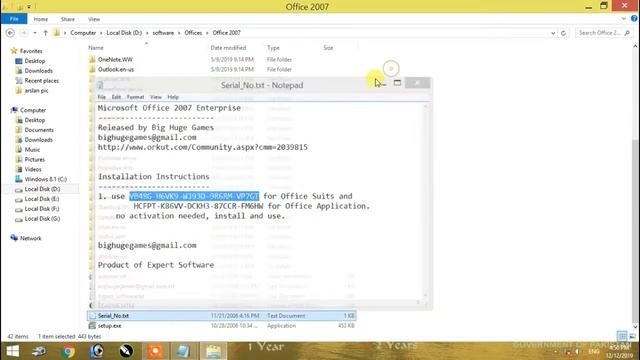Image resolution: width=640 pixels, height=360 pixels.
Task: Open recent locations dropdown arrow
Action: [35, 33]
